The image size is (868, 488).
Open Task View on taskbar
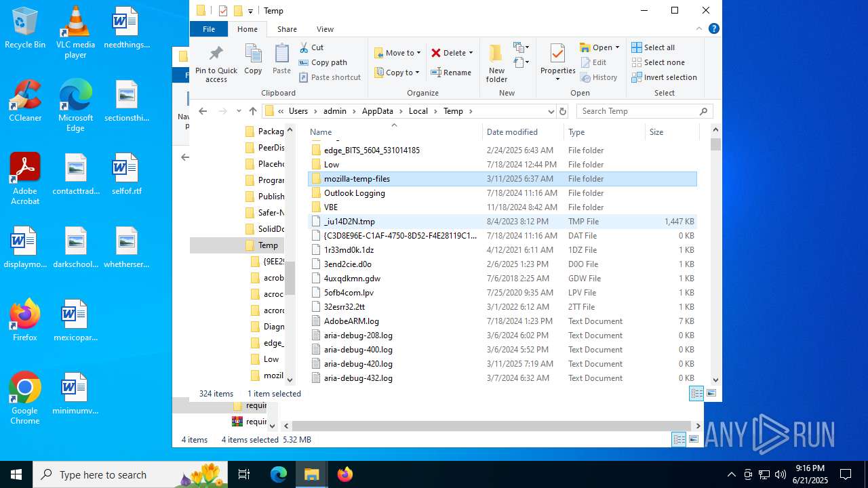pos(244,474)
